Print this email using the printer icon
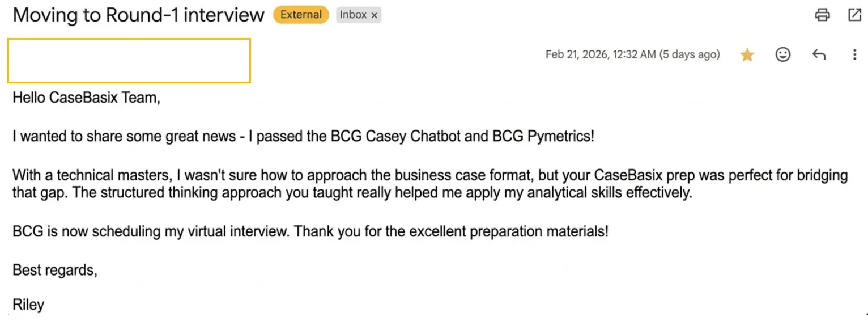 click(822, 15)
